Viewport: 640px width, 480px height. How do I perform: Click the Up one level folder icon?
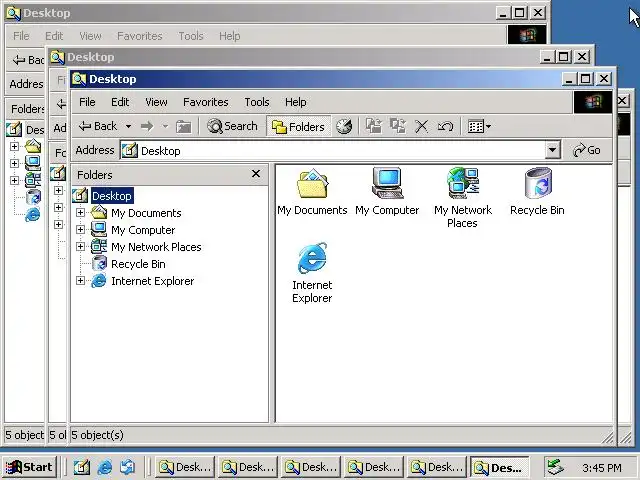184,127
